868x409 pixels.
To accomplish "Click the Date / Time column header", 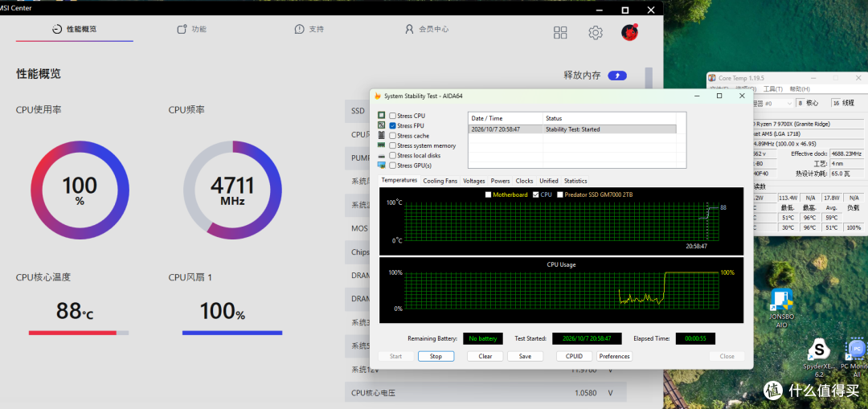I will [x=506, y=118].
